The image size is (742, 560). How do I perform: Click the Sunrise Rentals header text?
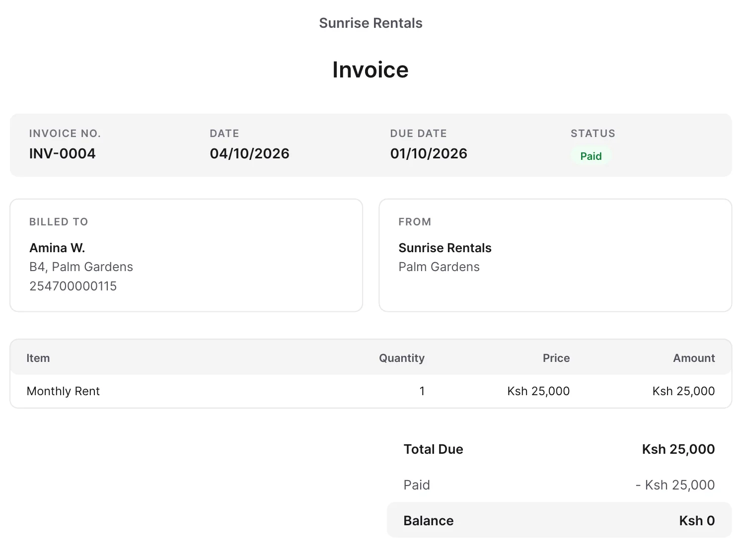coord(371,23)
